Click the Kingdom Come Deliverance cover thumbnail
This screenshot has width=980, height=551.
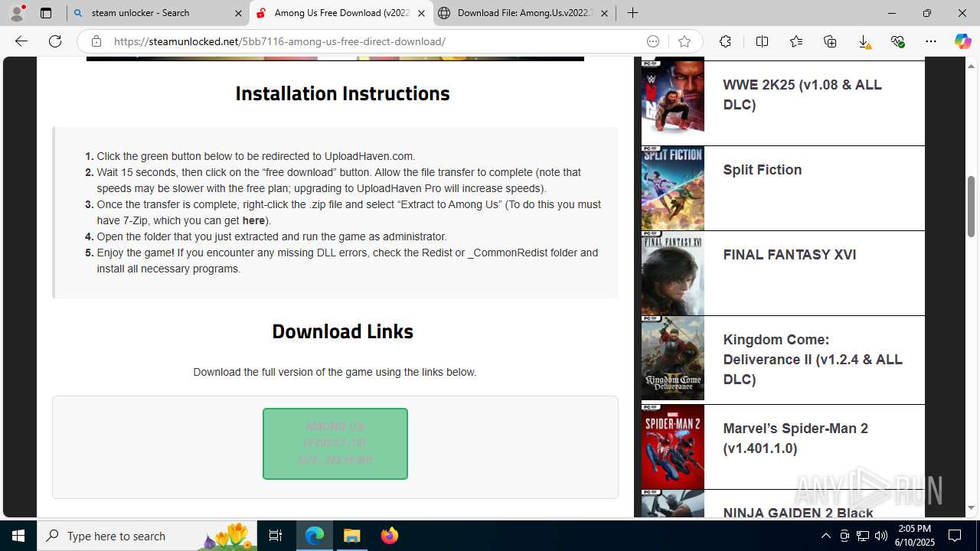coord(673,358)
